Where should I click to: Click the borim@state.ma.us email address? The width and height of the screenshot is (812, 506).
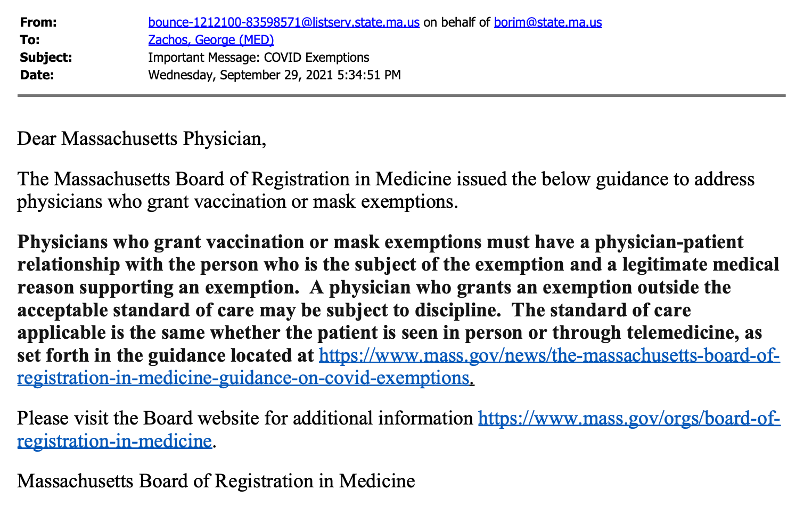pos(548,22)
